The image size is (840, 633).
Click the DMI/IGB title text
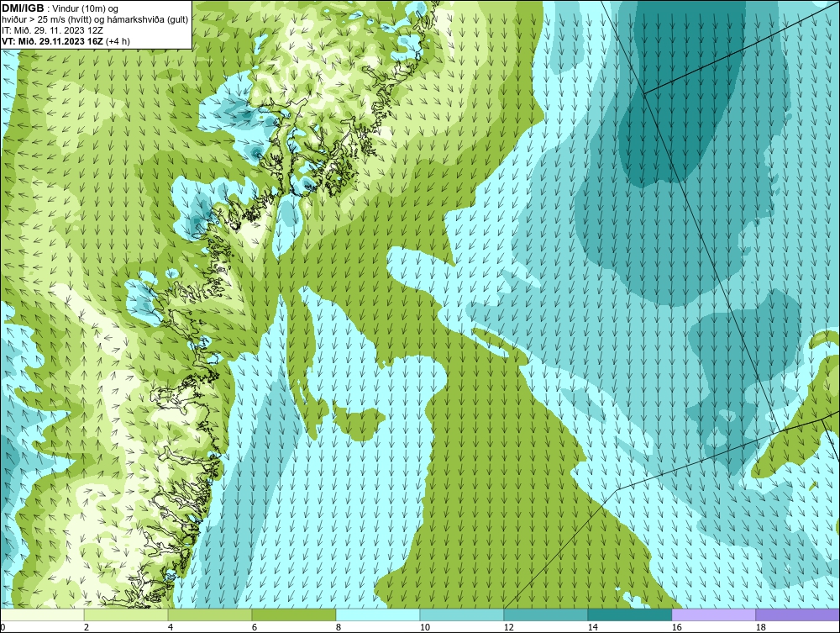pos(23,8)
